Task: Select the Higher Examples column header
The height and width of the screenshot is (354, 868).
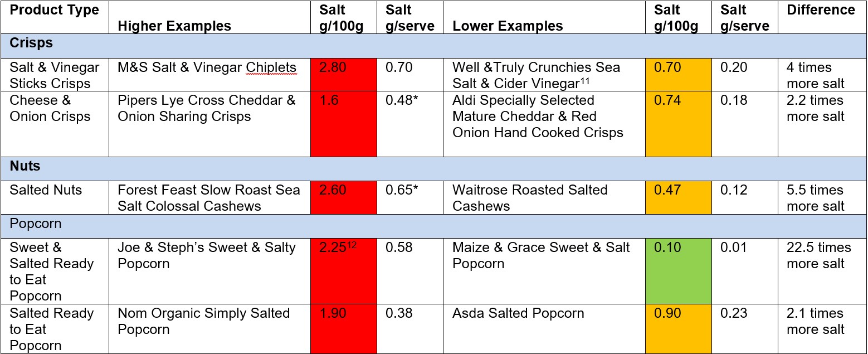Action: (209, 17)
